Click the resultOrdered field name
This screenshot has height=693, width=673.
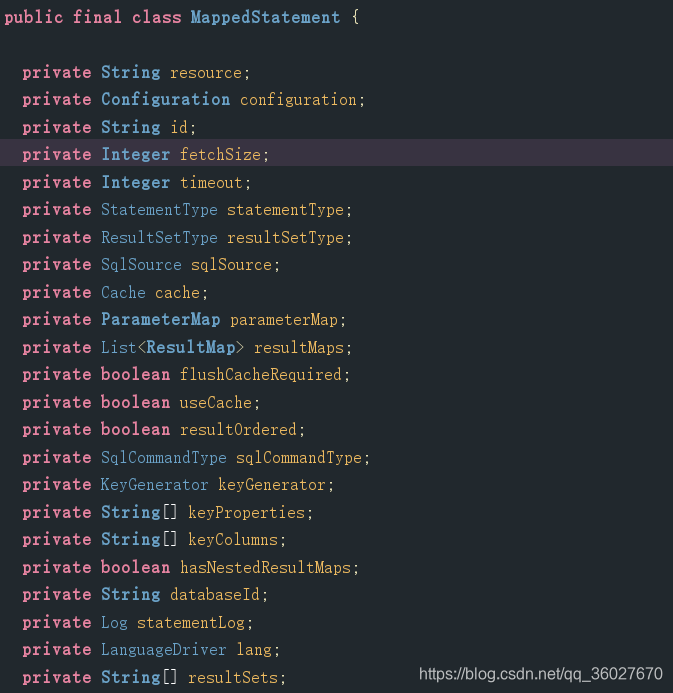(238, 430)
